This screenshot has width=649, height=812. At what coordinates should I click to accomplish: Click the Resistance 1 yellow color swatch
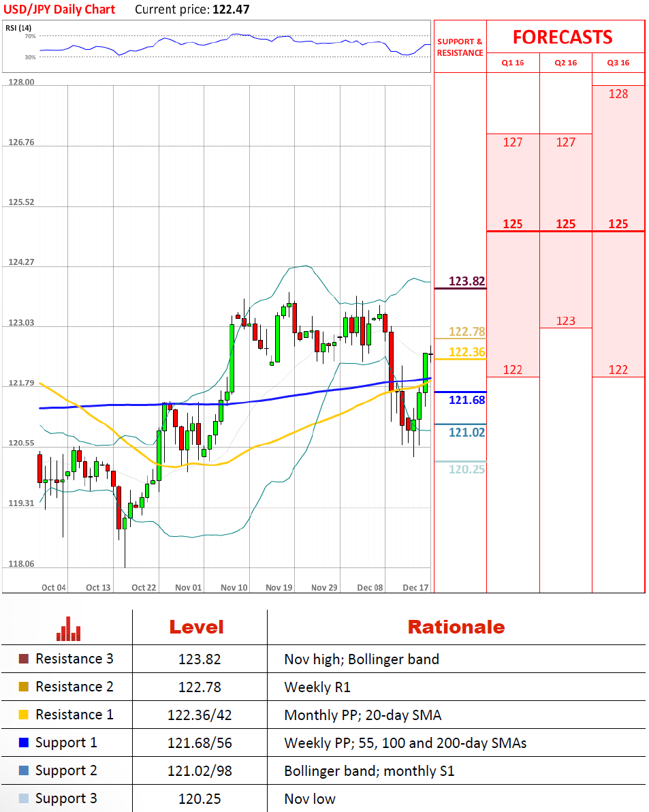click(23, 715)
